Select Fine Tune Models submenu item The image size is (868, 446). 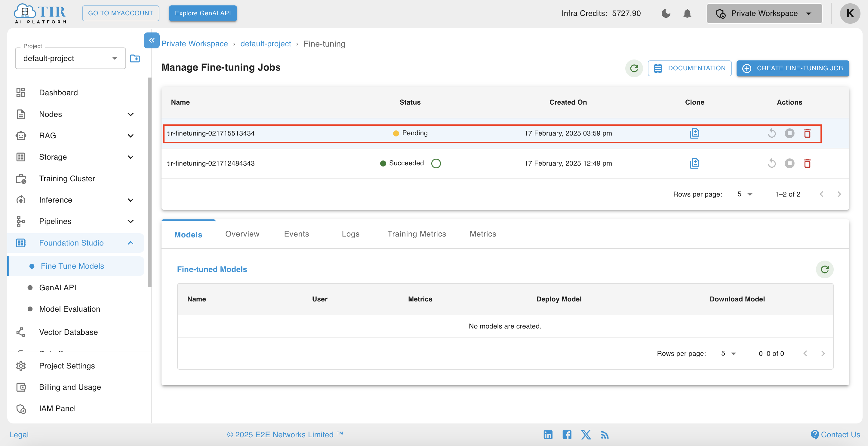coord(76,266)
